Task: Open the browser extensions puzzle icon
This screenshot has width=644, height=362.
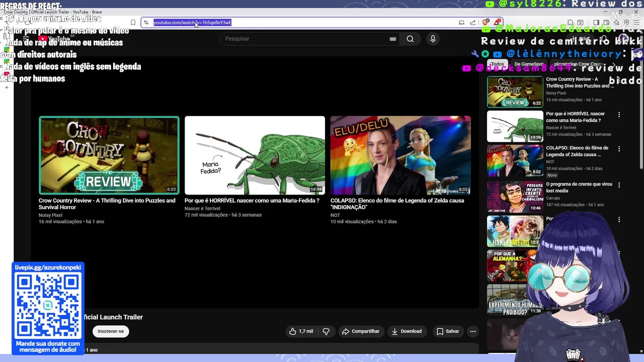Action: pos(570,22)
